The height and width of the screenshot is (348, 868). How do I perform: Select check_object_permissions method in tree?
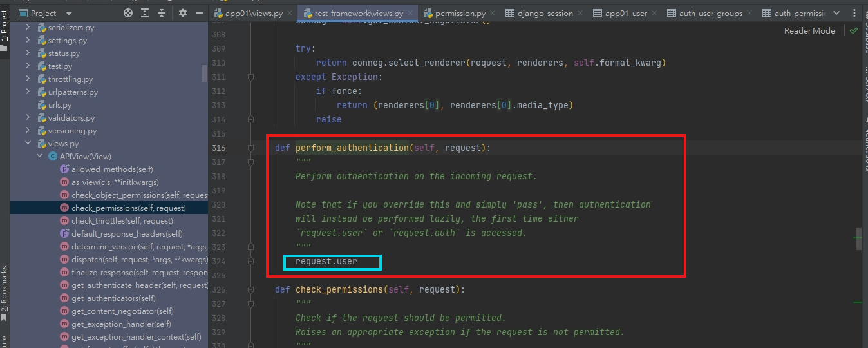tap(134, 195)
